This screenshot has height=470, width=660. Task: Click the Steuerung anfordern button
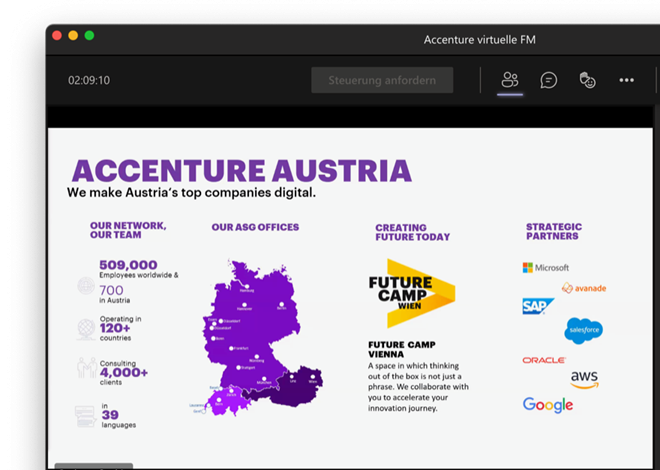pyautogui.click(x=382, y=80)
